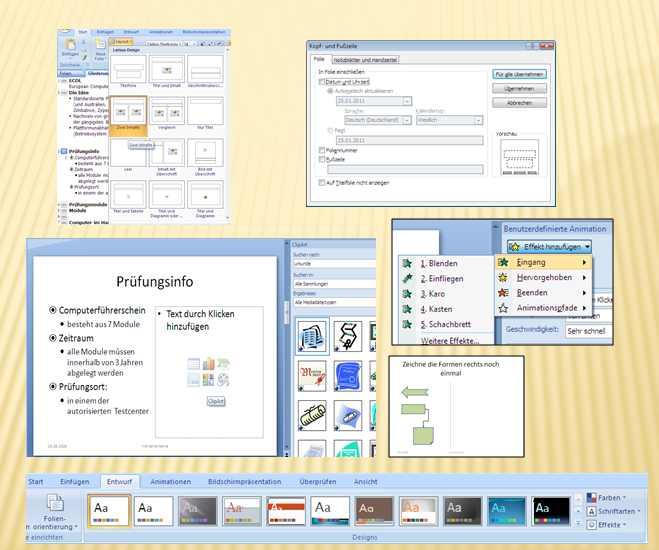
Task: Switch to the Gliederung pane tab
Action: tap(98, 73)
